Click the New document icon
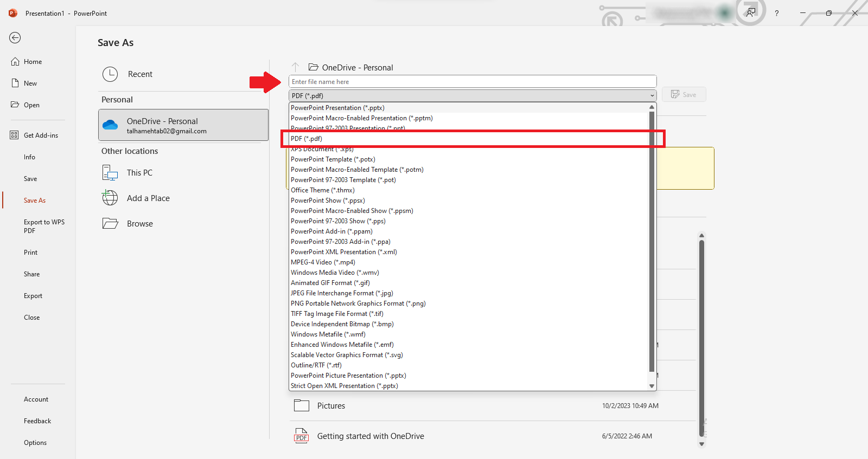This screenshot has height=459, width=868. tap(15, 83)
